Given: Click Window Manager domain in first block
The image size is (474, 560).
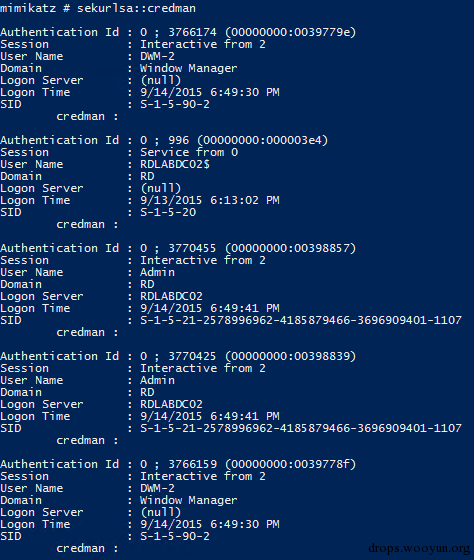Looking at the screenshot, I should [189, 68].
